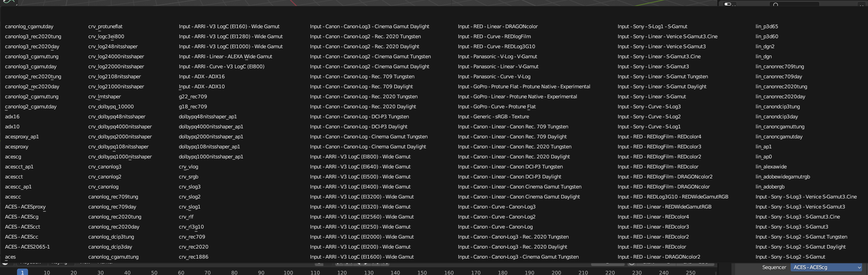
Task: Choose GoPro Protune Flat Native Experimental
Action: tap(524, 87)
